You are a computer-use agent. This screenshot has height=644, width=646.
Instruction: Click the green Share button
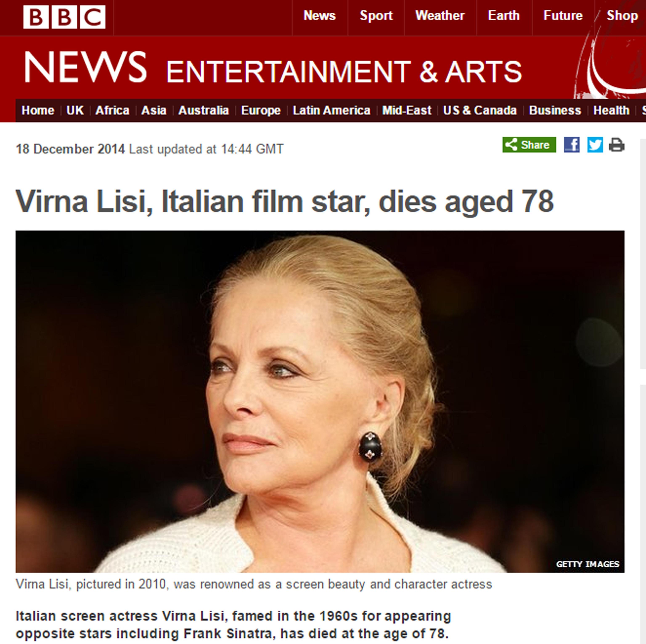click(529, 145)
